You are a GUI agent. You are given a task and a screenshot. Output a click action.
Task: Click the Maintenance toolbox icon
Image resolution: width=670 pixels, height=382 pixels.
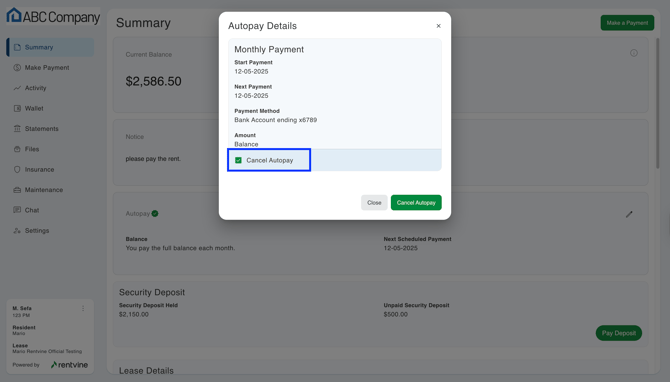point(17,190)
